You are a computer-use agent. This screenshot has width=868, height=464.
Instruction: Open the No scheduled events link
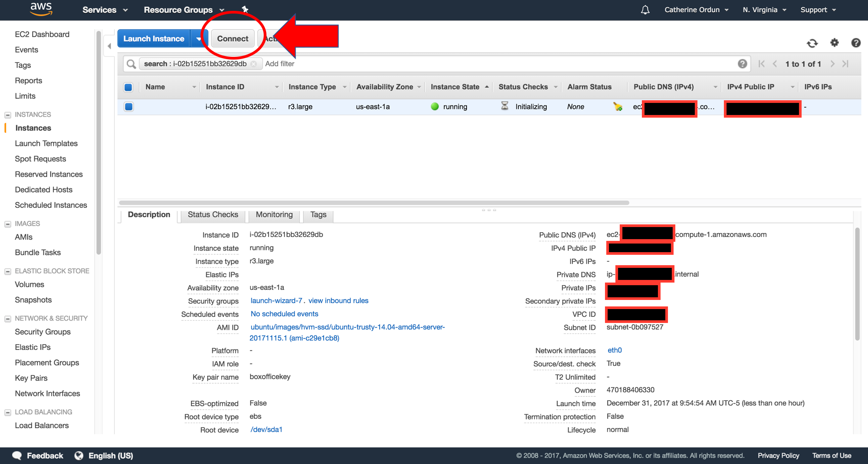(284, 314)
